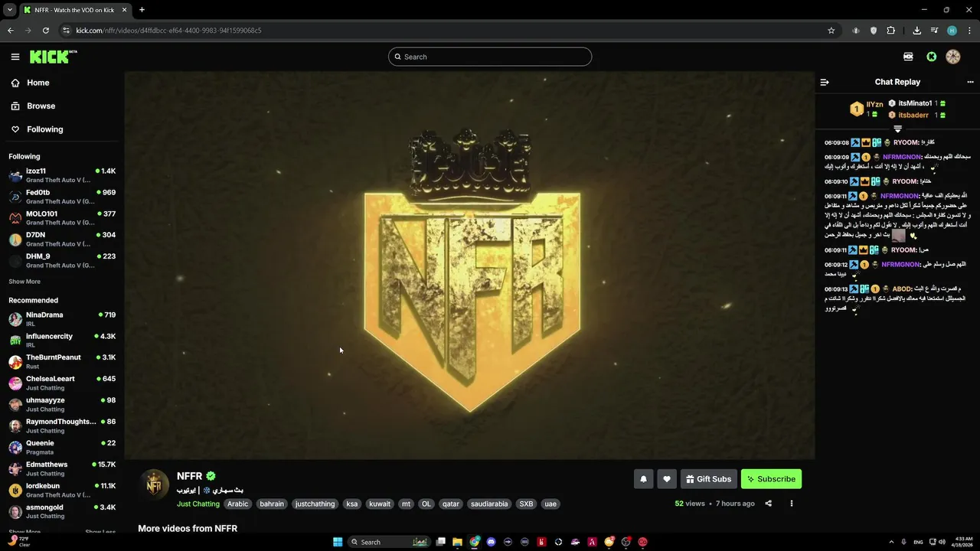Open TheBurntPeanut recommended channel
The height and width of the screenshot is (551, 980).
(x=62, y=362)
